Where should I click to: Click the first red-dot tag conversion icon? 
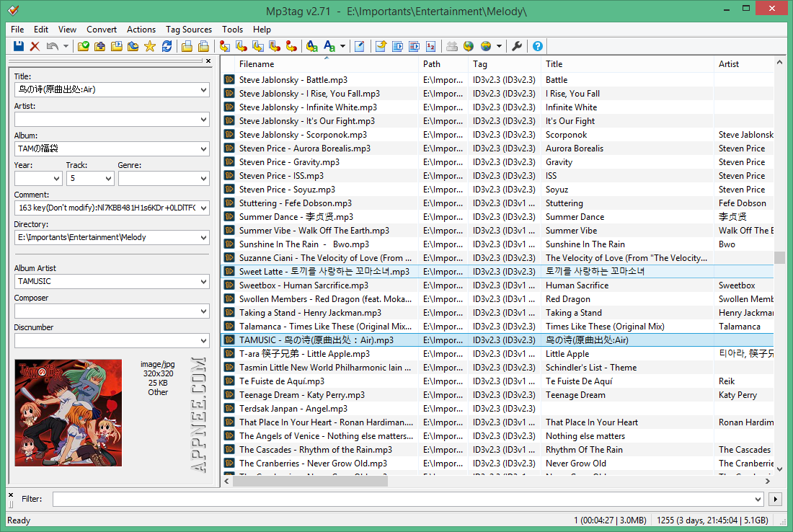coord(224,46)
